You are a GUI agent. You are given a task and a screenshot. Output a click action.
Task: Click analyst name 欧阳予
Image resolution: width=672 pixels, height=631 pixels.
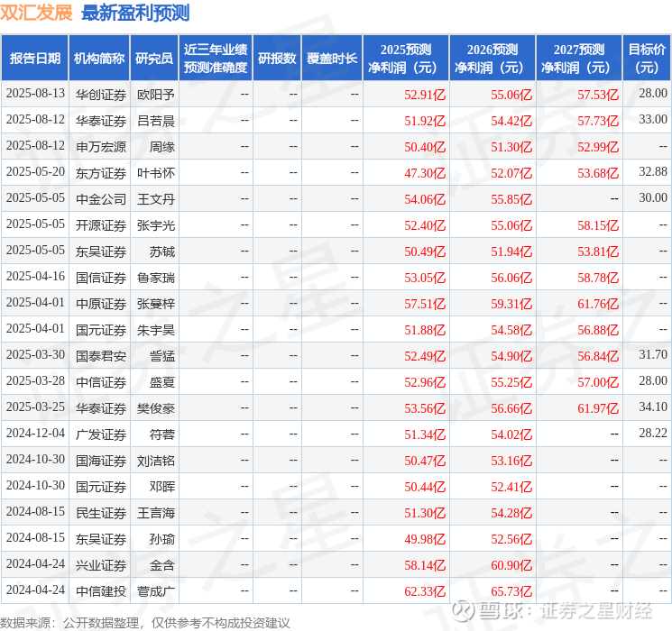pyautogui.click(x=155, y=95)
